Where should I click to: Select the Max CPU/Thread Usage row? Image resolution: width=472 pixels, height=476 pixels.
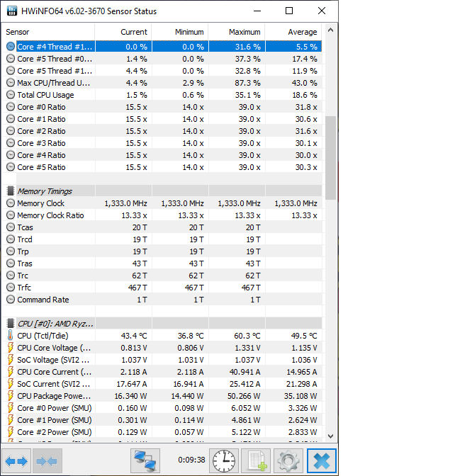pos(162,83)
